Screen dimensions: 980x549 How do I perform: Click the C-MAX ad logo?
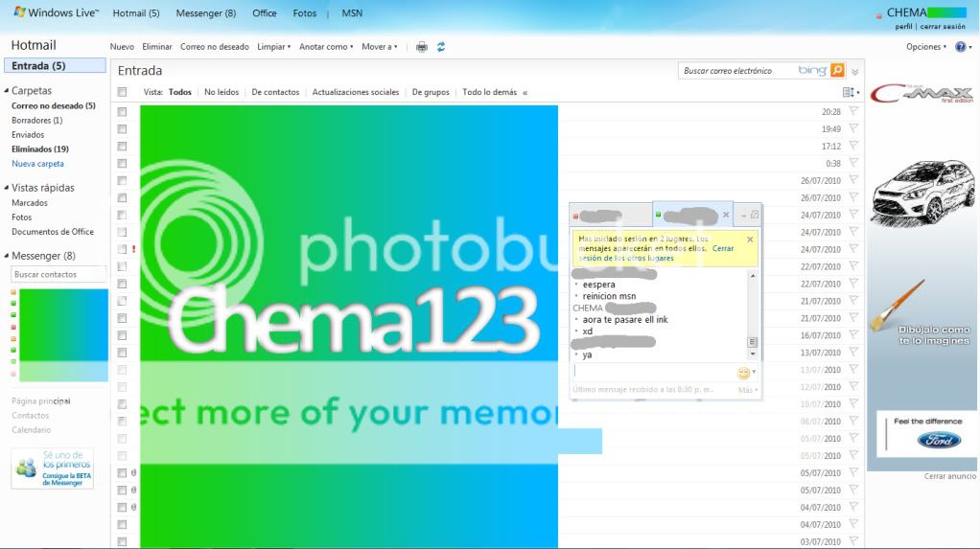point(922,94)
